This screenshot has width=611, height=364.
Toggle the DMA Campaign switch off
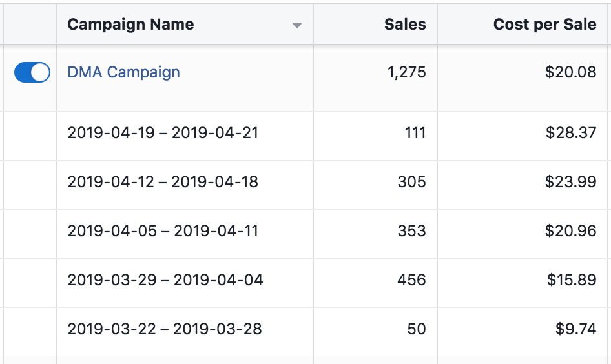[x=32, y=72]
